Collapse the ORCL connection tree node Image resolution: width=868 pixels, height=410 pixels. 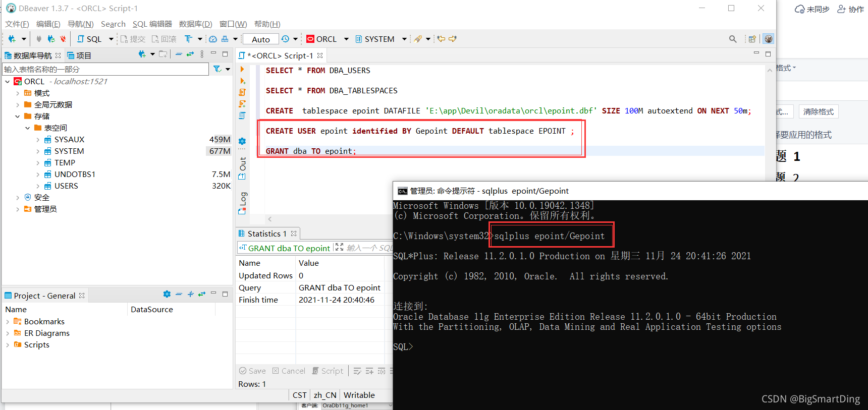pyautogui.click(x=8, y=82)
